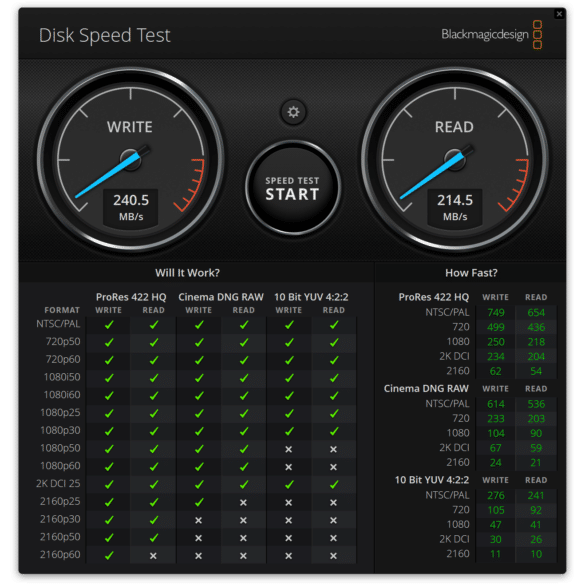The height and width of the screenshot is (585, 585).
Task: Click Cinema DNG NTSC/PAL write value 614
Action: point(496,404)
